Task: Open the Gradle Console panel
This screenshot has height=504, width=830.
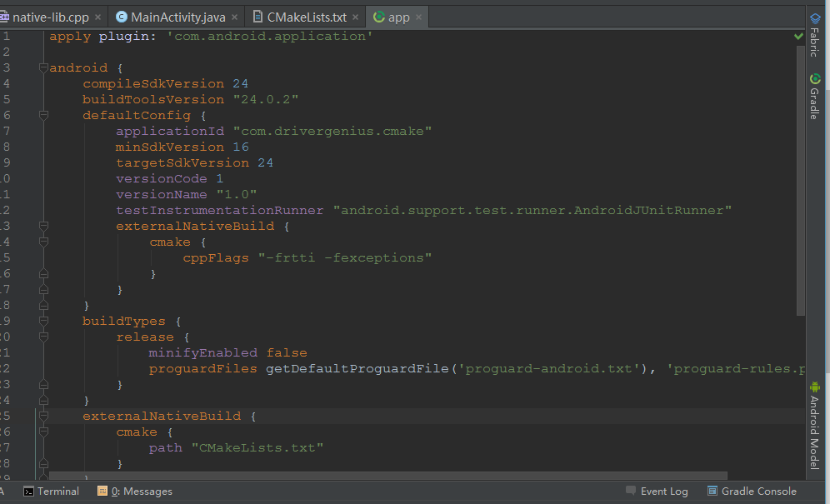Action: pos(752,491)
